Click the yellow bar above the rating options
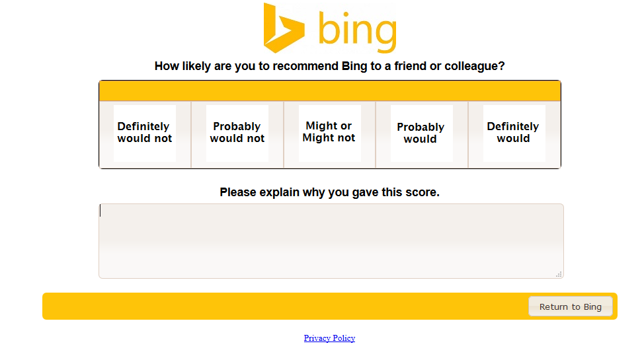 click(x=329, y=91)
